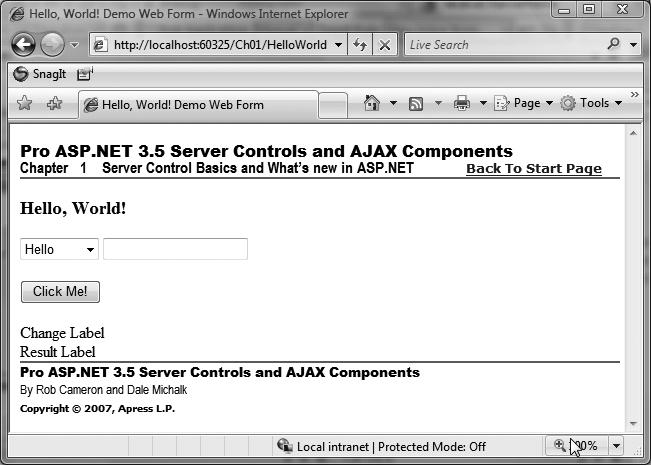This screenshot has height=466, width=651.
Task: Click the Click Me! button
Action: point(60,292)
